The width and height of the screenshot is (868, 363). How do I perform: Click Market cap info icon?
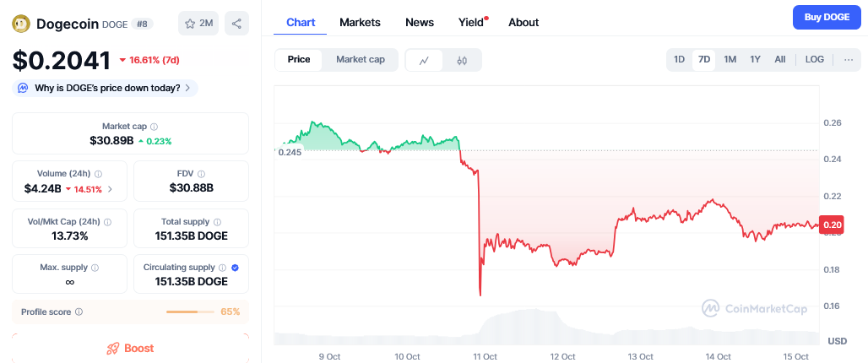coord(154,127)
